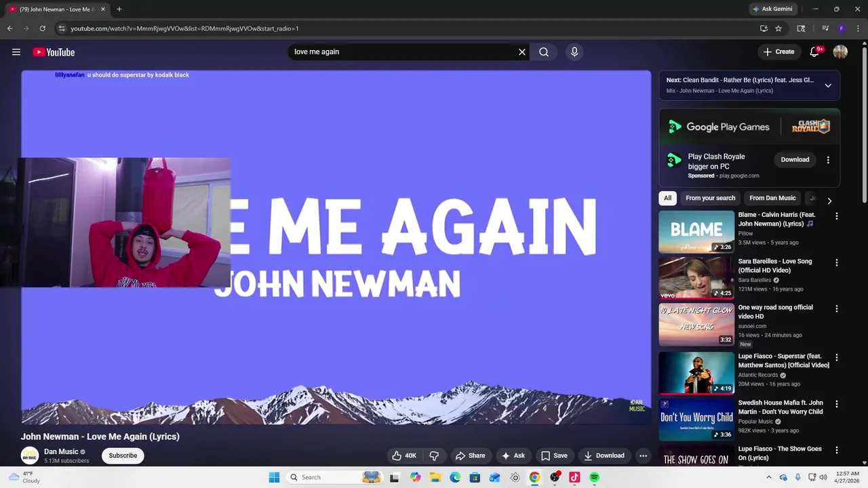The width and height of the screenshot is (868, 488).
Task: Open File Explorer from the taskbar
Action: point(435,477)
